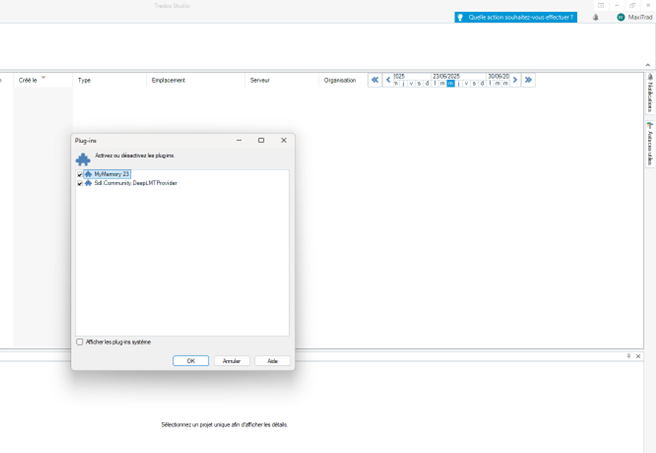
Task: Click the Type column header
Action: (110, 80)
